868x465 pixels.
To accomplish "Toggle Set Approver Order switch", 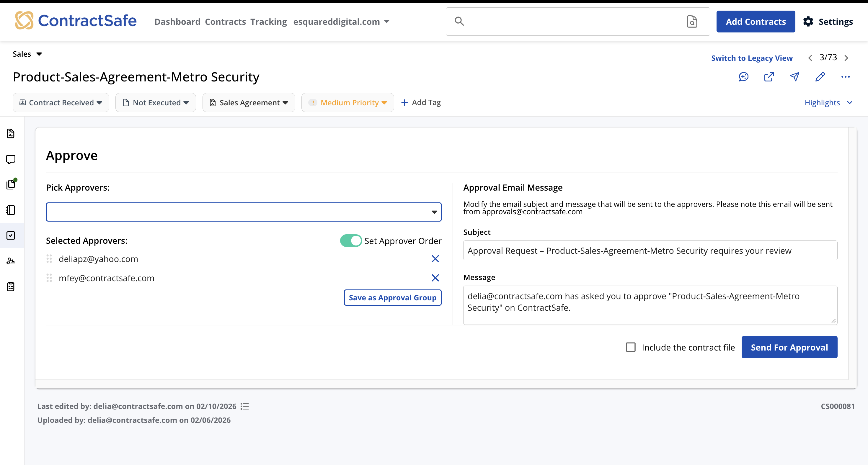I will click(351, 241).
